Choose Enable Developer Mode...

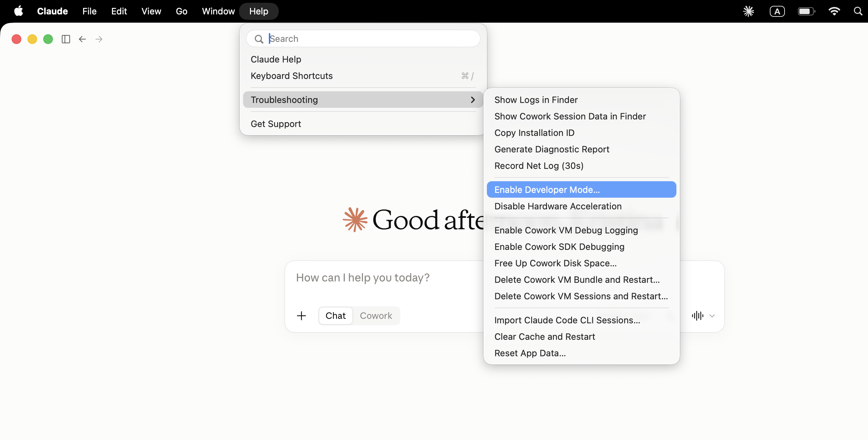tap(581, 189)
